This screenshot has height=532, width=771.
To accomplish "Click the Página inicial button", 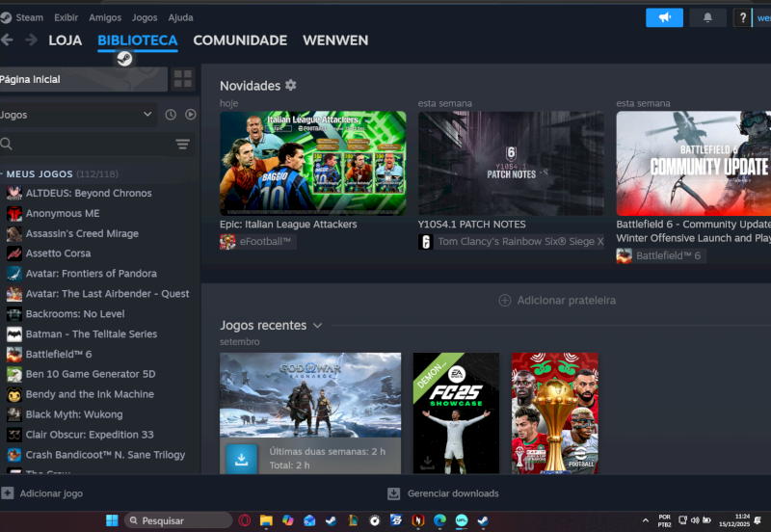I will pyautogui.click(x=84, y=79).
